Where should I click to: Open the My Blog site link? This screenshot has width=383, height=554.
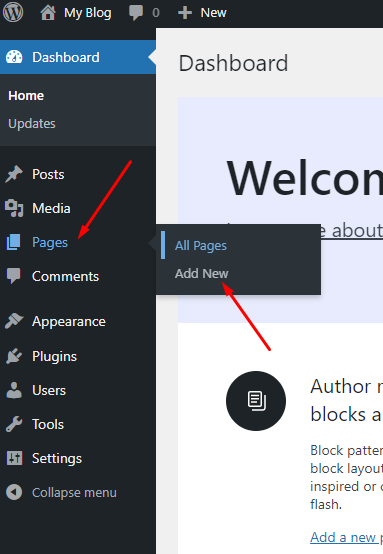[x=88, y=13]
